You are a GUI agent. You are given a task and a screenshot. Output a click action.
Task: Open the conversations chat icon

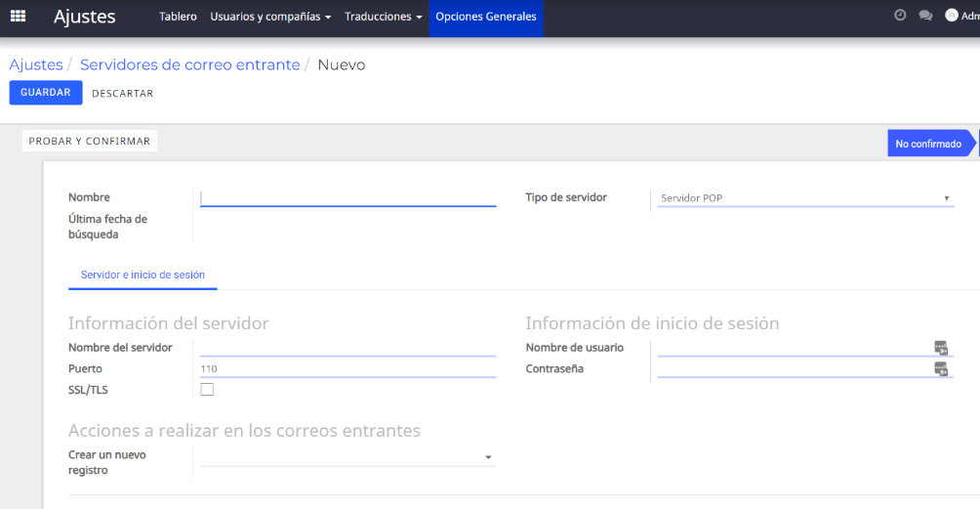coord(925,16)
